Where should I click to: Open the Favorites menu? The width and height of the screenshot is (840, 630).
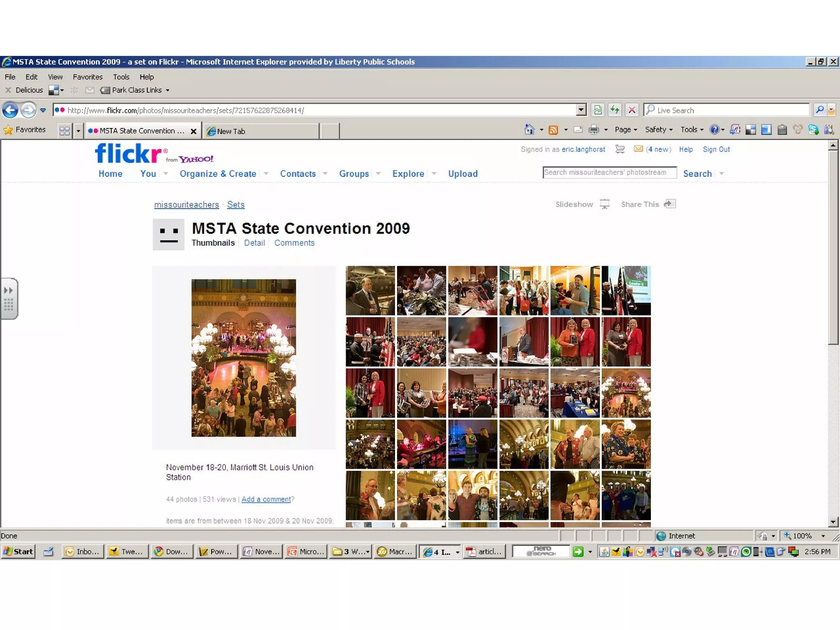(x=87, y=77)
